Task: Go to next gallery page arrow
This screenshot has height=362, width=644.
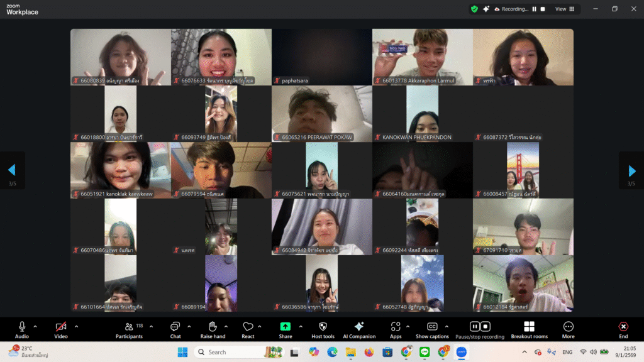Action: pyautogui.click(x=632, y=170)
